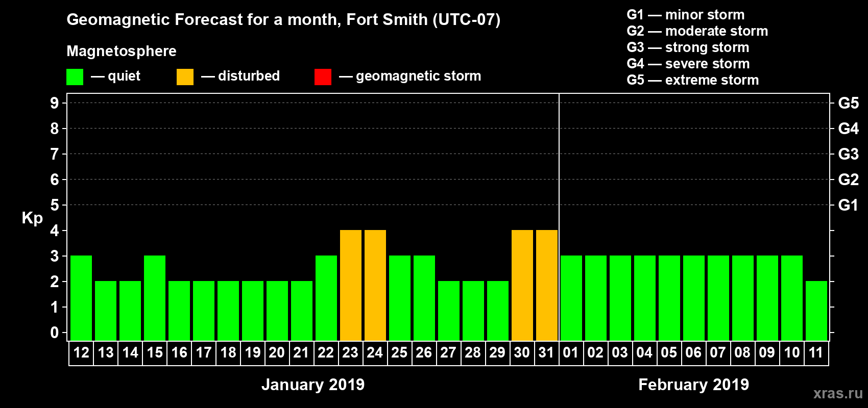868x408 pixels.
Task: Click date cell 25 on the axis
Action: [400, 353]
